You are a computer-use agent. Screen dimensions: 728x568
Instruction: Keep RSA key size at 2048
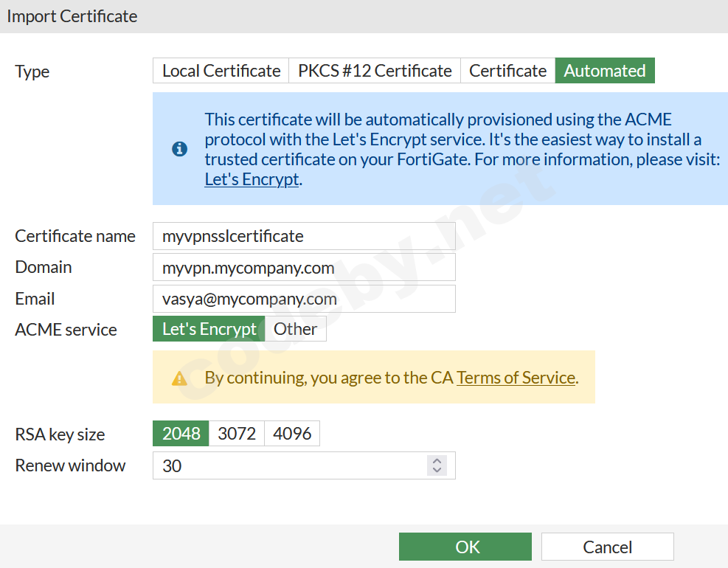pyautogui.click(x=180, y=433)
